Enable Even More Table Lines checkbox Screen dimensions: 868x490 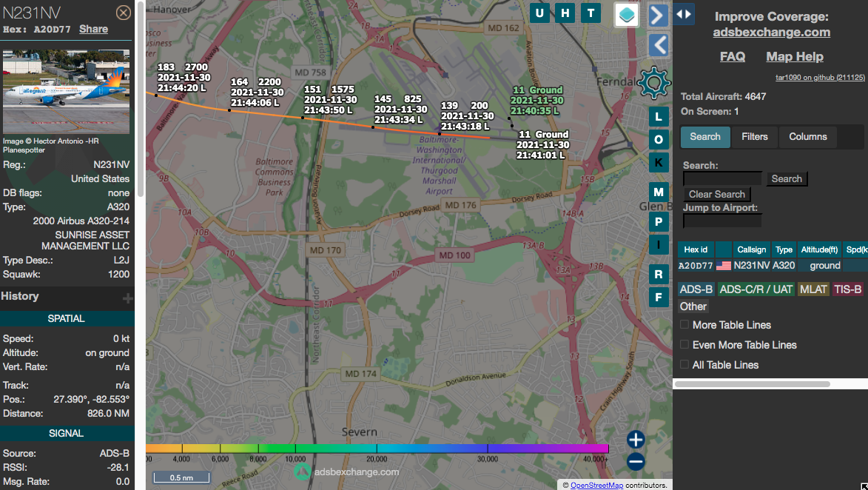[x=684, y=345]
